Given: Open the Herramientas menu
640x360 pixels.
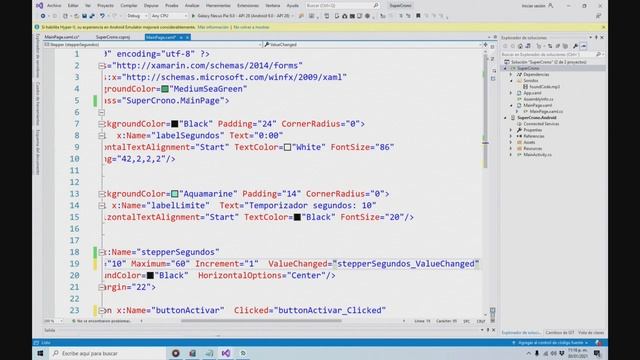Looking at the screenshot, I should pos(218,6).
